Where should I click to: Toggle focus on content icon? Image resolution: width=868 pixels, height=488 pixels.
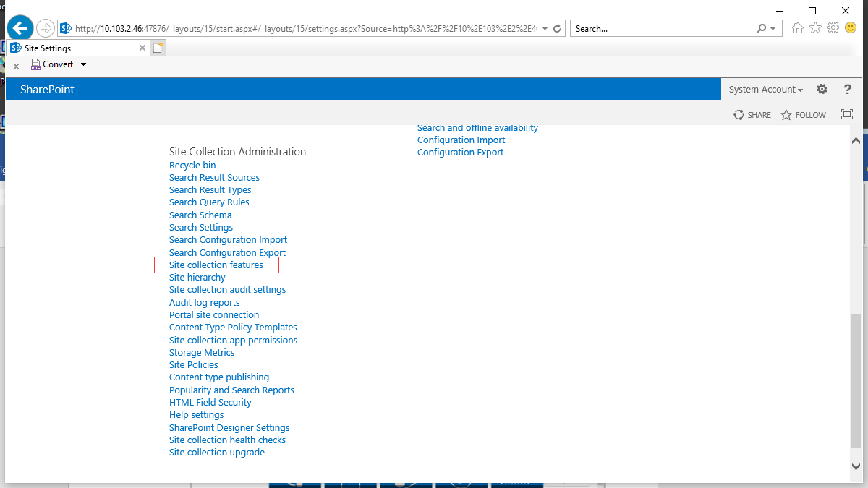[x=847, y=114]
